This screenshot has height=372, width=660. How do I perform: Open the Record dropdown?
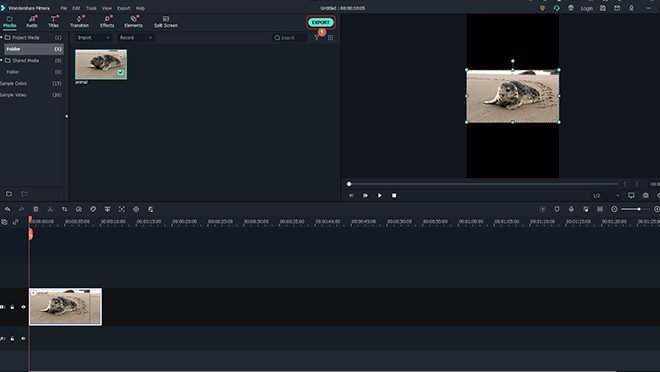135,37
